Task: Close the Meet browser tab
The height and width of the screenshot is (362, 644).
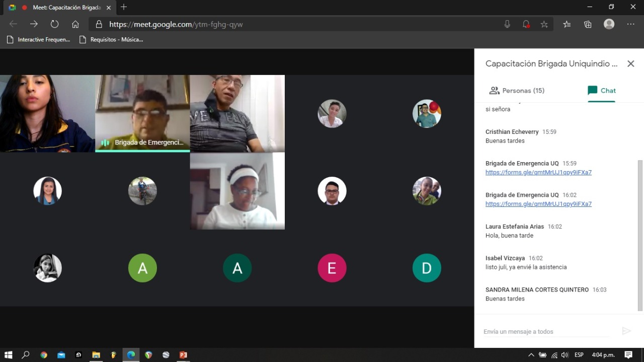Action: point(109,8)
